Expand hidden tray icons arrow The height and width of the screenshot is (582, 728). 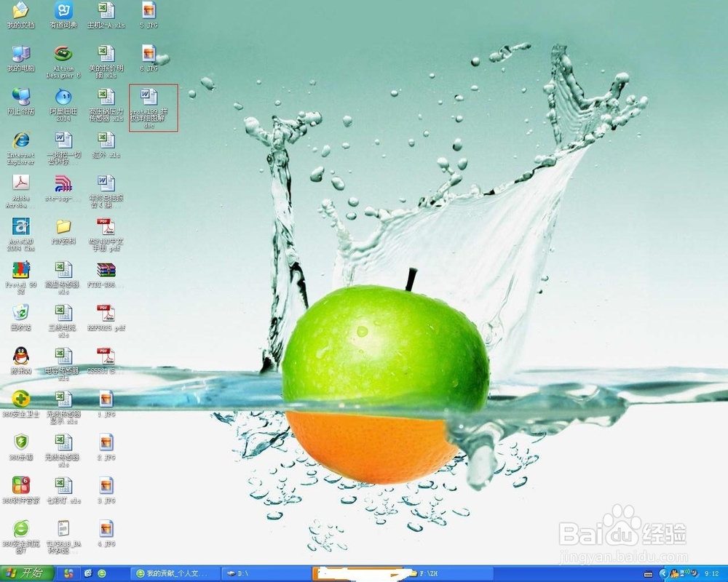pos(662,574)
